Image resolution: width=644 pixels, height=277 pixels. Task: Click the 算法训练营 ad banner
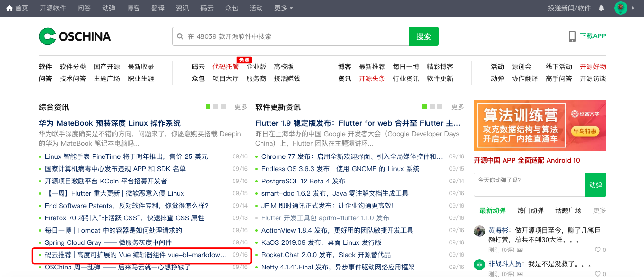coord(540,125)
